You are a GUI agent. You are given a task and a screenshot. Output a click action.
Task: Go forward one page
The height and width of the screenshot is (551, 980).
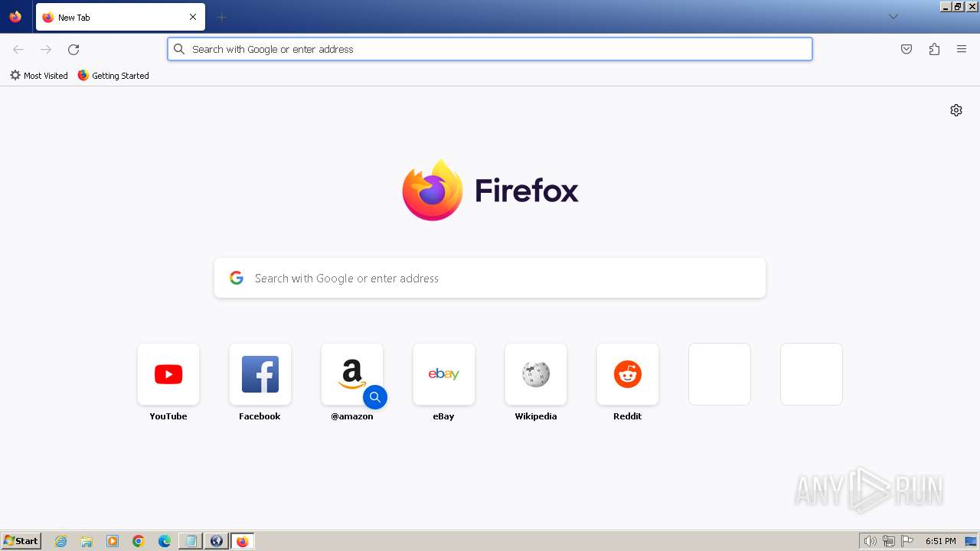46,49
